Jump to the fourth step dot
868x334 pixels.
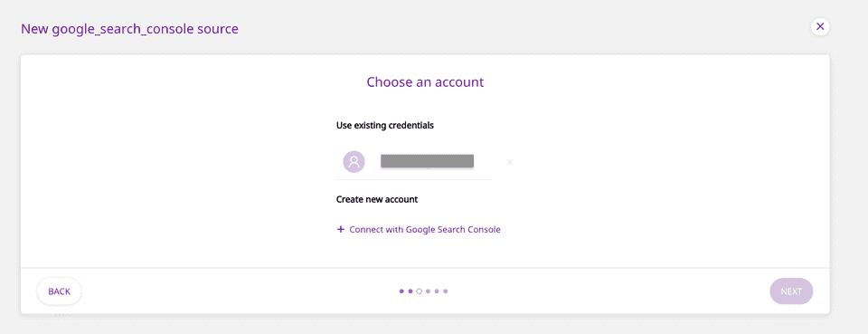(428, 291)
